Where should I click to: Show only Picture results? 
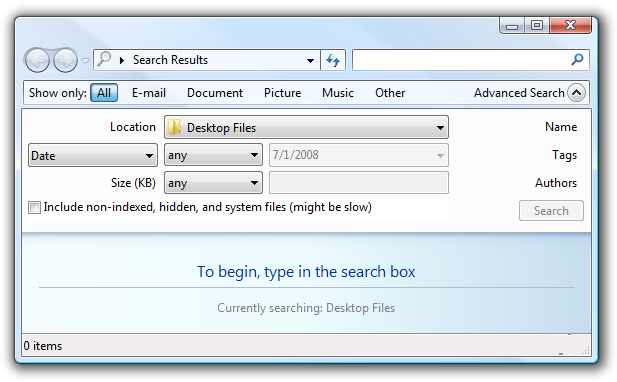click(283, 93)
